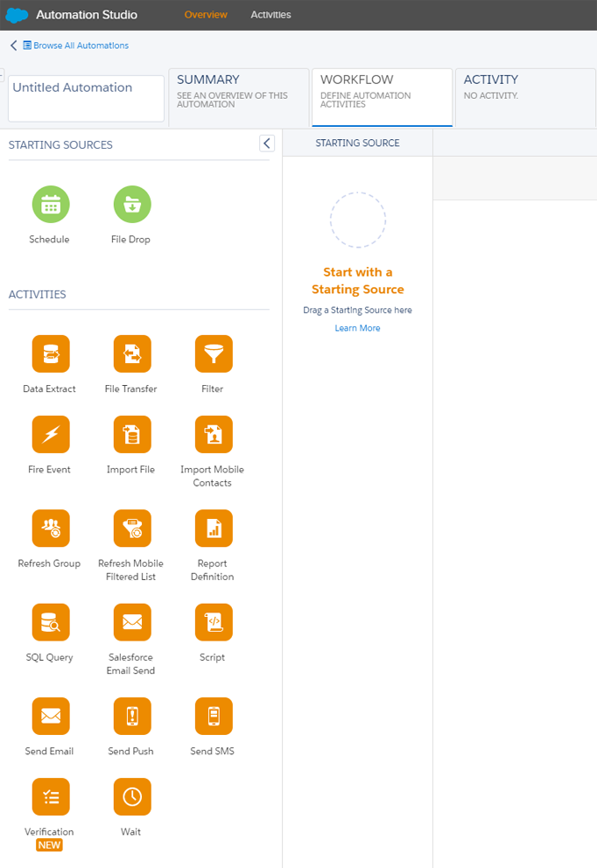Viewport: 597px width, 868px height.
Task: Select the Fire Event activity
Action: coord(50,435)
